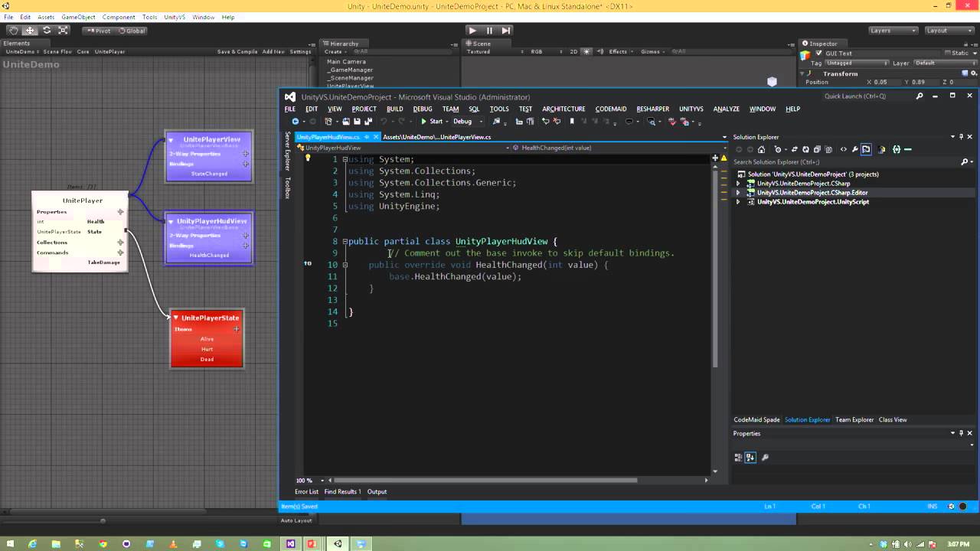Open Unity GameObject menu
The height and width of the screenshot is (551, 980).
[78, 17]
